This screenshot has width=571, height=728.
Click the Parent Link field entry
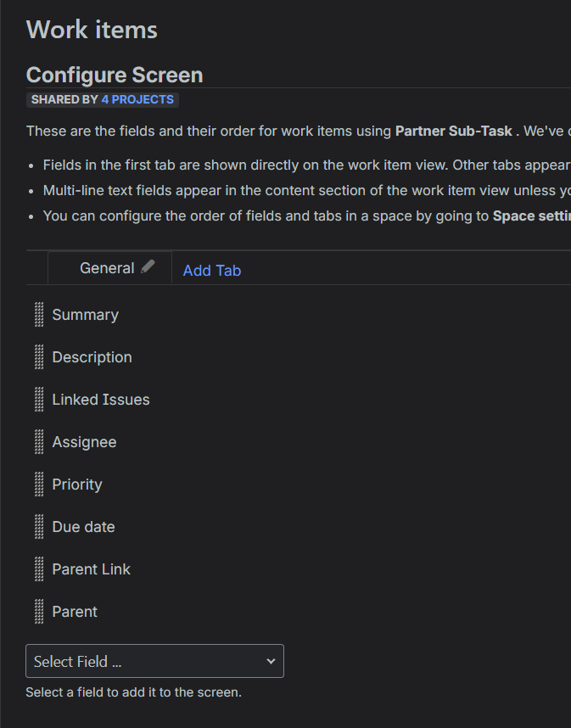[x=91, y=568]
